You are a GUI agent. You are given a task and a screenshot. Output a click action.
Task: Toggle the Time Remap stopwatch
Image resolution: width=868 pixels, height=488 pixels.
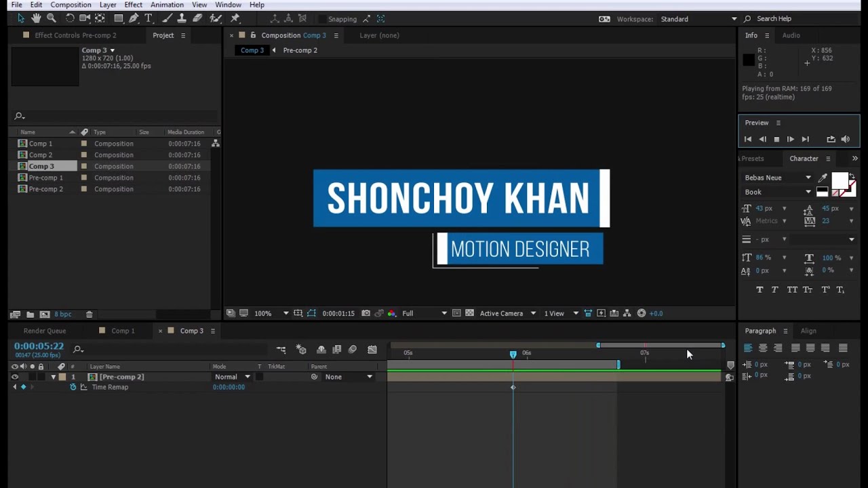point(73,387)
